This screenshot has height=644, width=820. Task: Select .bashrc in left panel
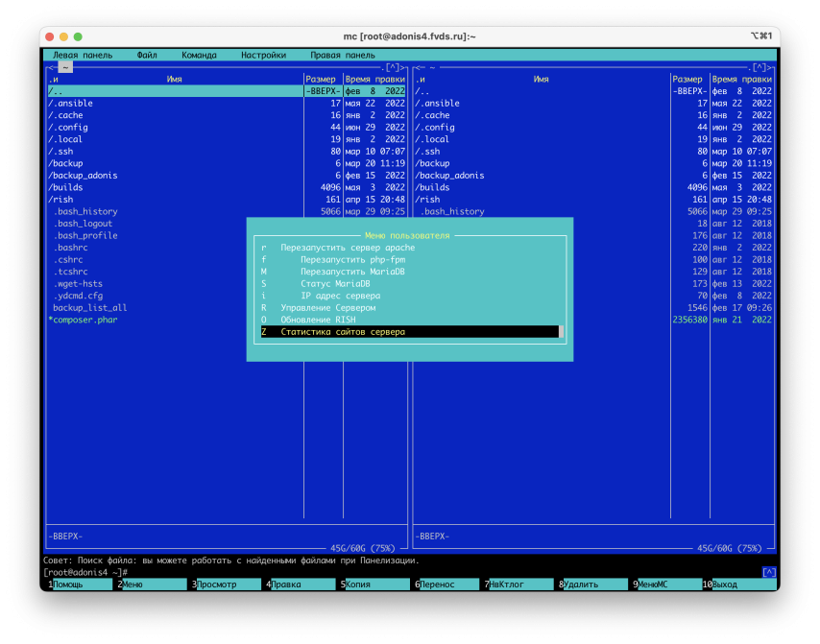pos(70,248)
